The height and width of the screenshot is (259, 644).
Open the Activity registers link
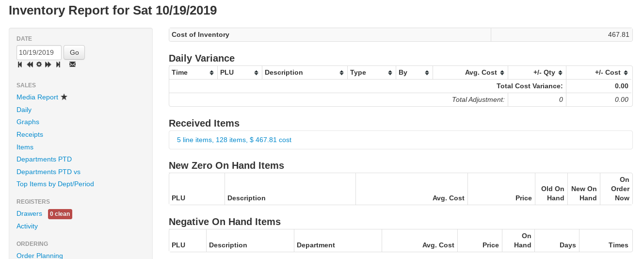point(27,227)
